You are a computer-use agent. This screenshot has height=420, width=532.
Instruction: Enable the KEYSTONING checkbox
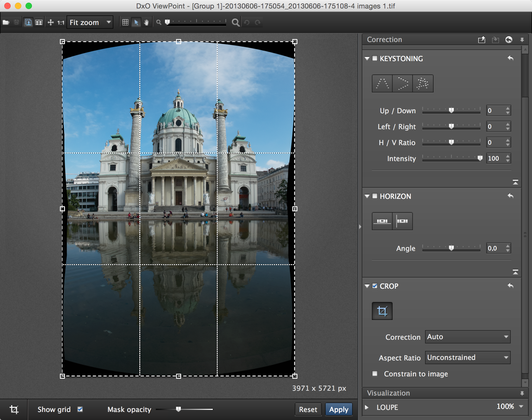375,58
